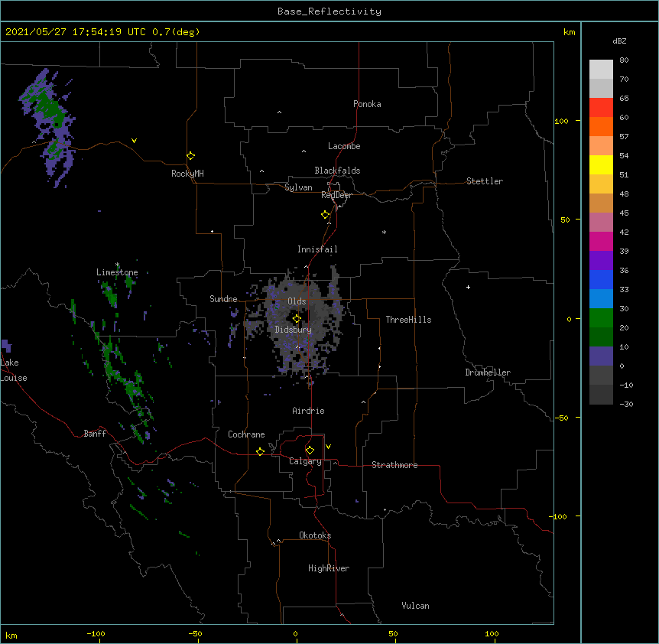This screenshot has width=659, height=644.
Task: Click the Base_Reflectivity title
Action: (329, 11)
